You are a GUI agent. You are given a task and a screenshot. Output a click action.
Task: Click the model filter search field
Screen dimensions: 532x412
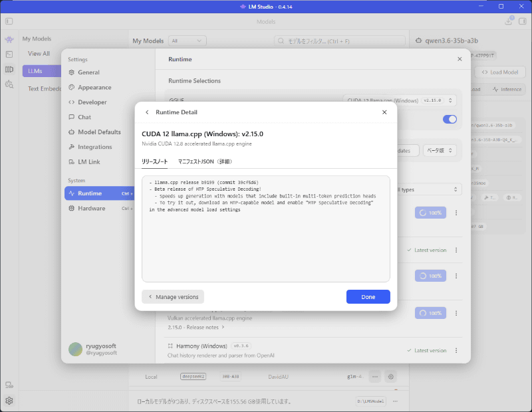[340, 41]
